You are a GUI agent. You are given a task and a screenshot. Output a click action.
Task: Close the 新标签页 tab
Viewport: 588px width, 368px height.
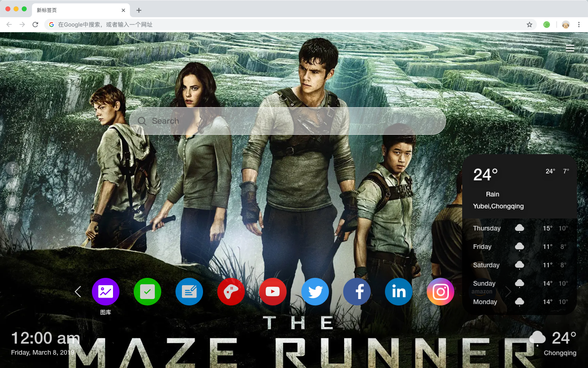tap(123, 10)
